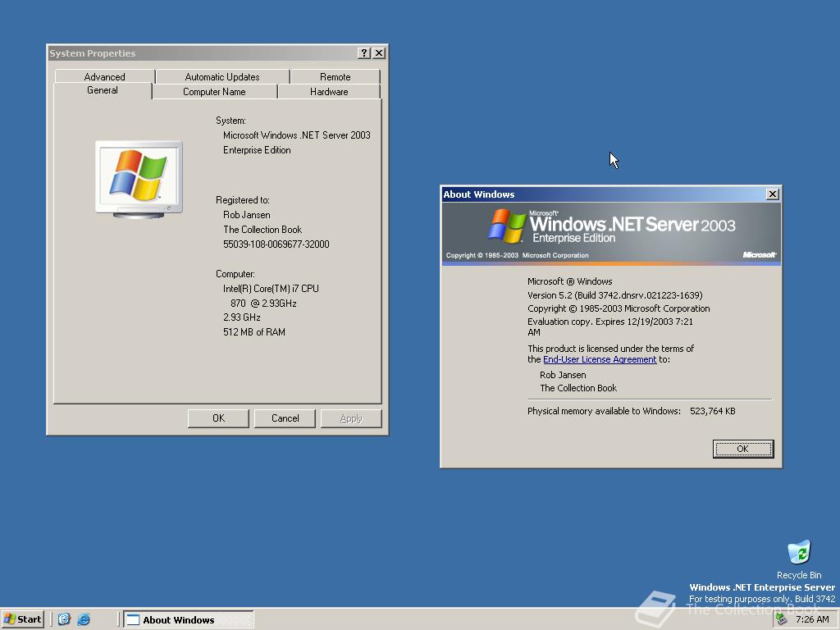Click OK in the About Windows dialog

coord(742,449)
